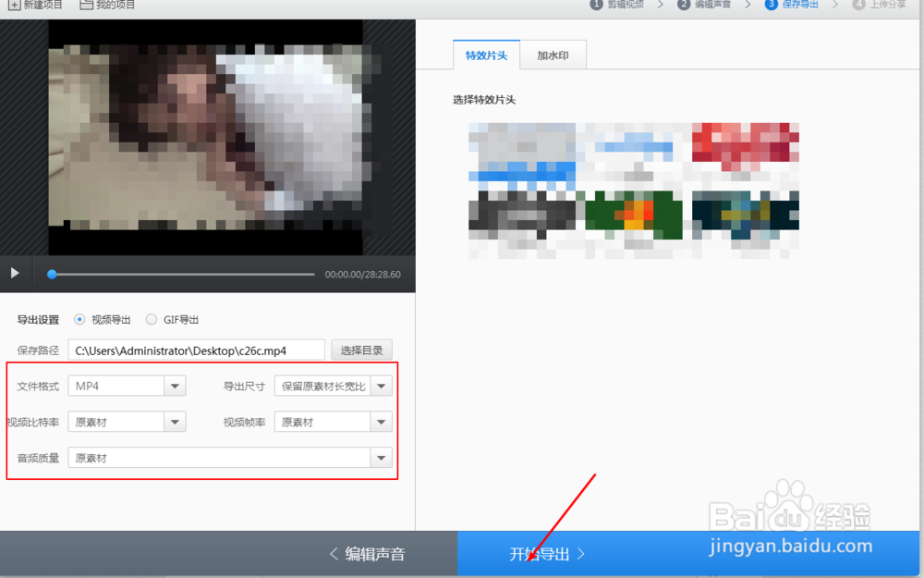Open the 视频帧率 dropdown
Screen dimensions: 924x578
[x=333, y=423]
